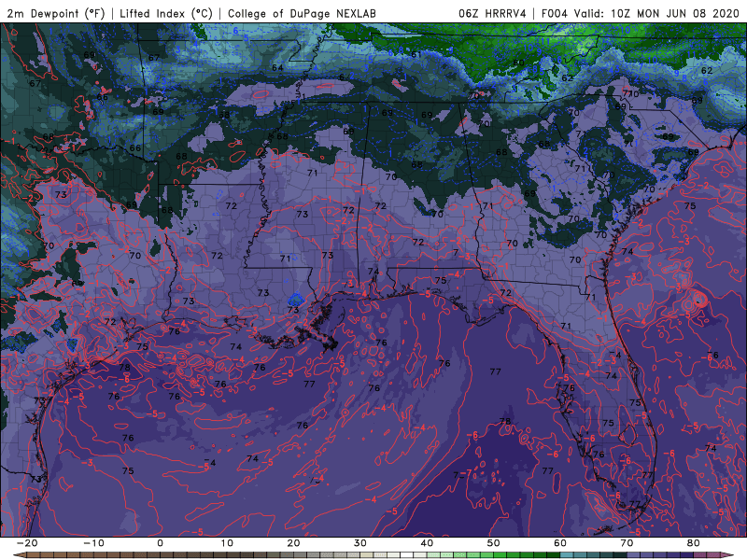Select the 0 label on the color scale
The image size is (747, 560).
pyautogui.click(x=160, y=543)
